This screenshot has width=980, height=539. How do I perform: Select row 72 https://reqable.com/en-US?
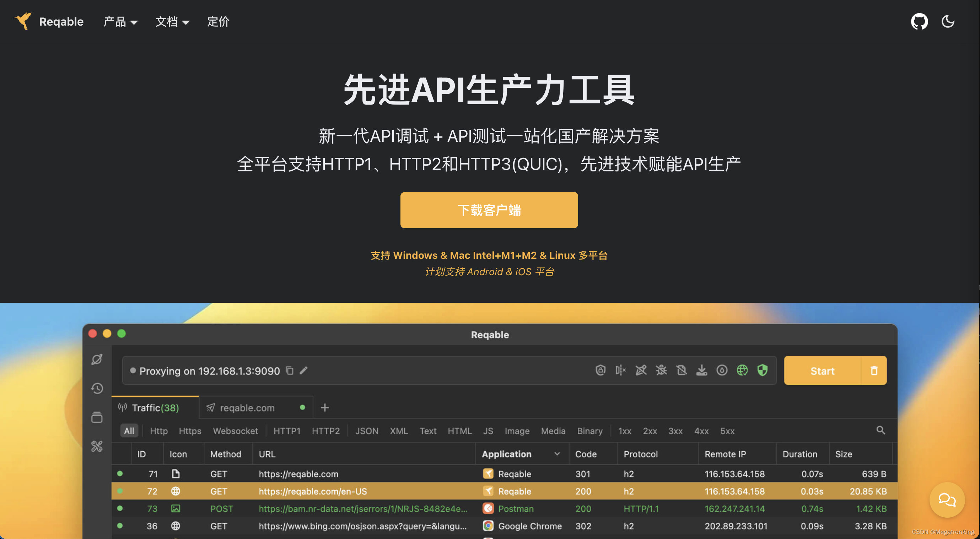pos(504,491)
